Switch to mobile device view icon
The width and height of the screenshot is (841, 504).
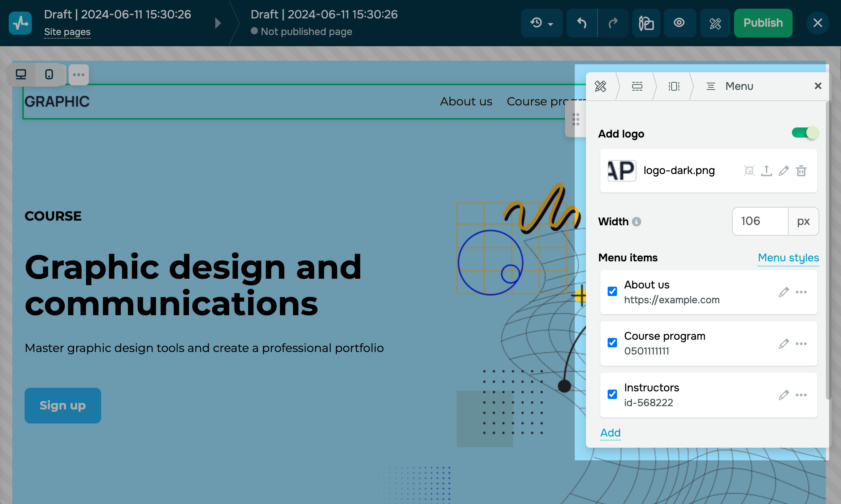click(x=49, y=75)
